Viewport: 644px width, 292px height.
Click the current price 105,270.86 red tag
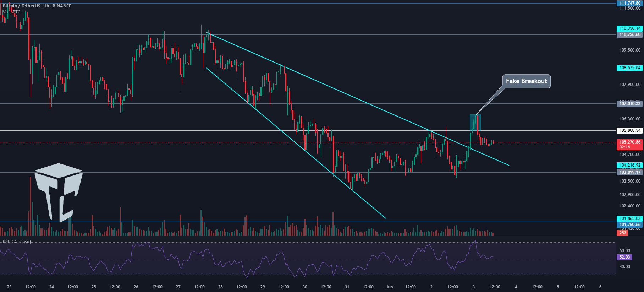point(630,145)
